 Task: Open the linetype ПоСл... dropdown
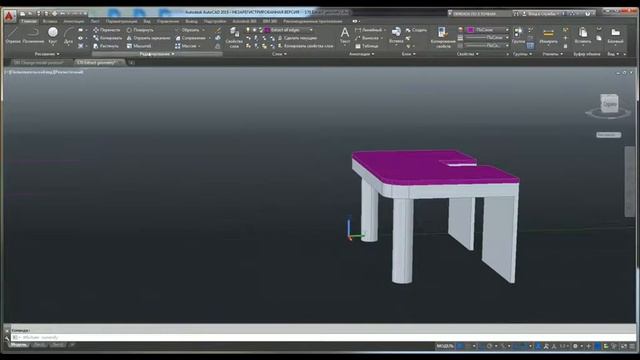[488, 45]
